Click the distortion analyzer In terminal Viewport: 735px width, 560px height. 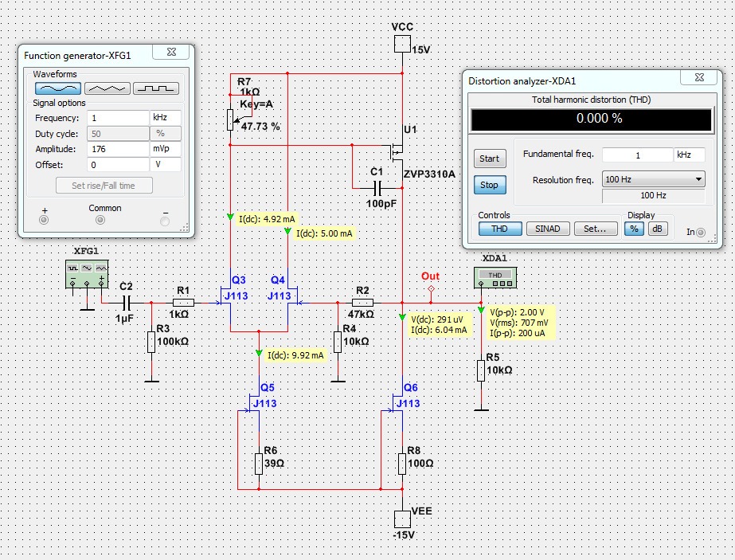tap(700, 232)
